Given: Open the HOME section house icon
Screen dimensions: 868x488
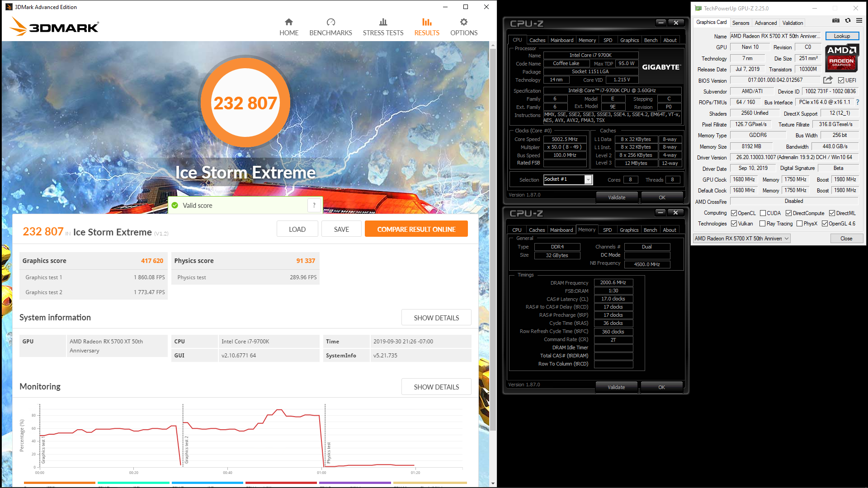Looking at the screenshot, I should [288, 22].
